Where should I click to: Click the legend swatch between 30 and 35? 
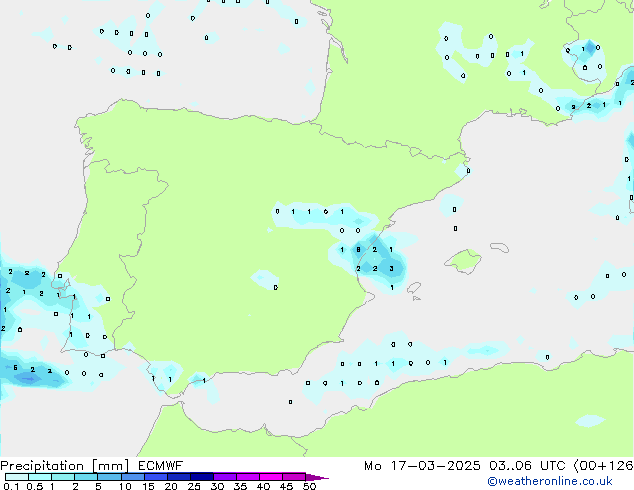coord(224,477)
